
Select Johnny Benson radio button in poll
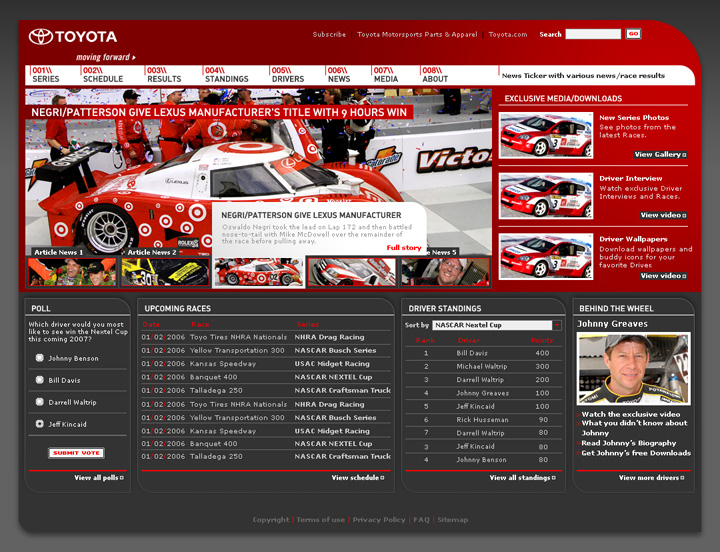[39, 358]
